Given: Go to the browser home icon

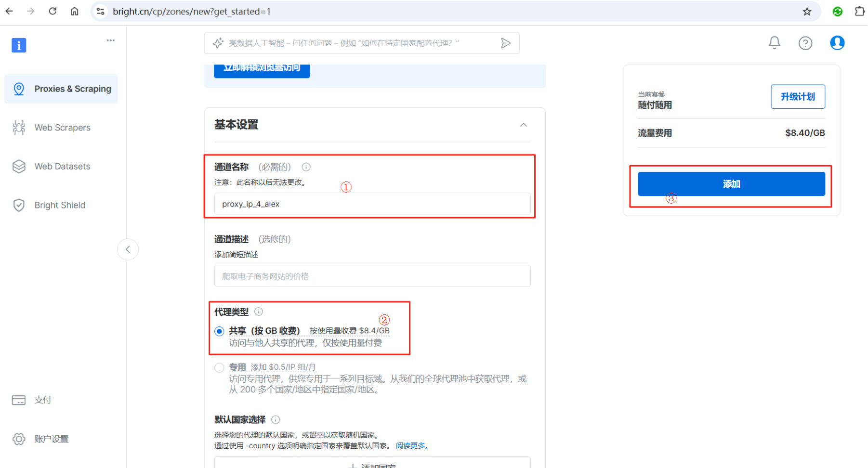Looking at the screenshot, I should click(x=74, y=11).
